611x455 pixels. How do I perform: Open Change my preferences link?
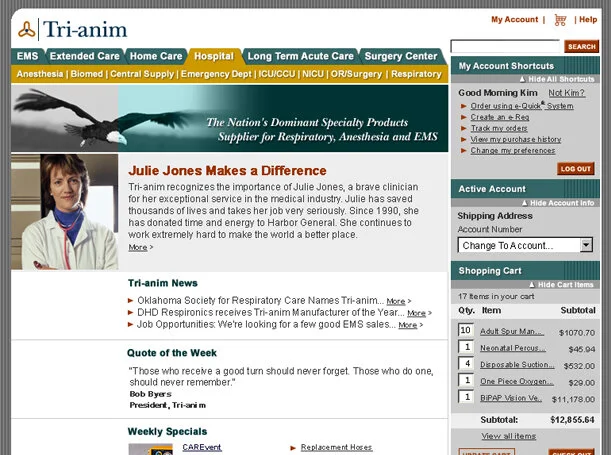pyautogui.click(x=513, y=150)
